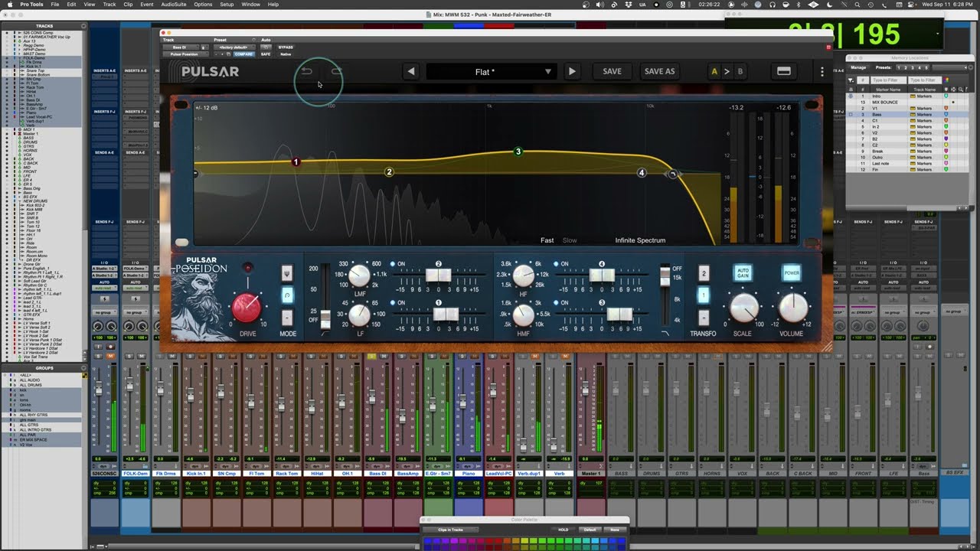Undo the last change in Pulsar plugin
The height and width of the screenshot is (551, 980).
[306, 71]
